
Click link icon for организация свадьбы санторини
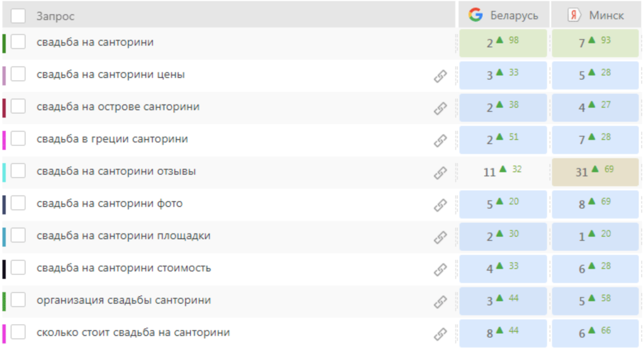pyautogui.click(x=440, y=302)
